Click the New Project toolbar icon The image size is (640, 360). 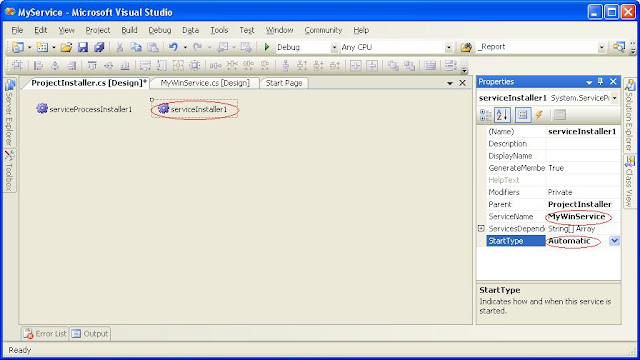[x=18, y=47]
